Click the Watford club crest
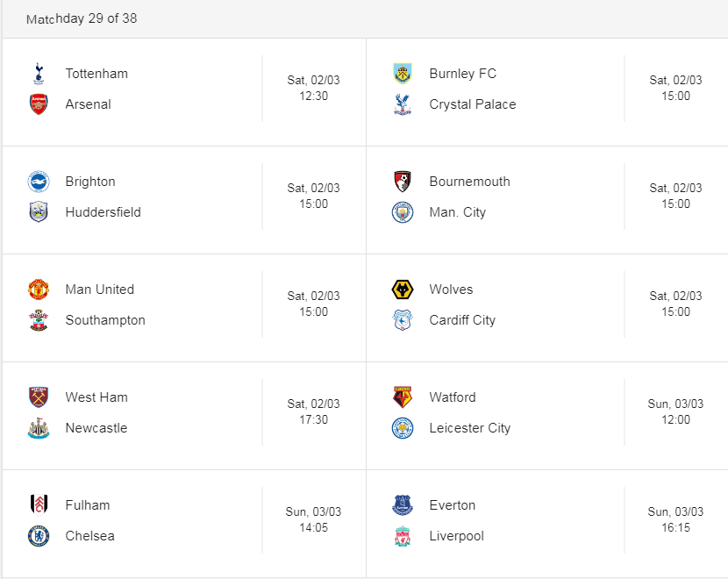Image resolution: width=728 pixels, height=579 pixels. pyautogui.click(x=403, y=397)
